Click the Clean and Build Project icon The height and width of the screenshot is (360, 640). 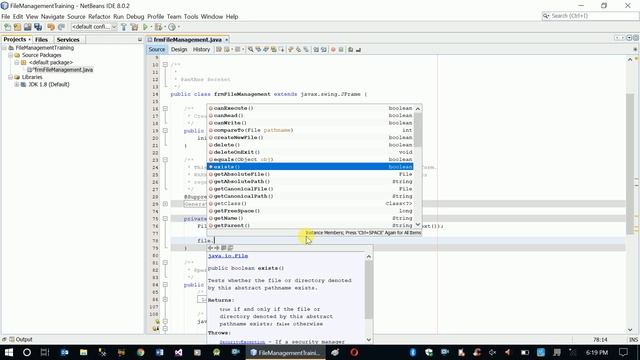[x=134, y=27]
